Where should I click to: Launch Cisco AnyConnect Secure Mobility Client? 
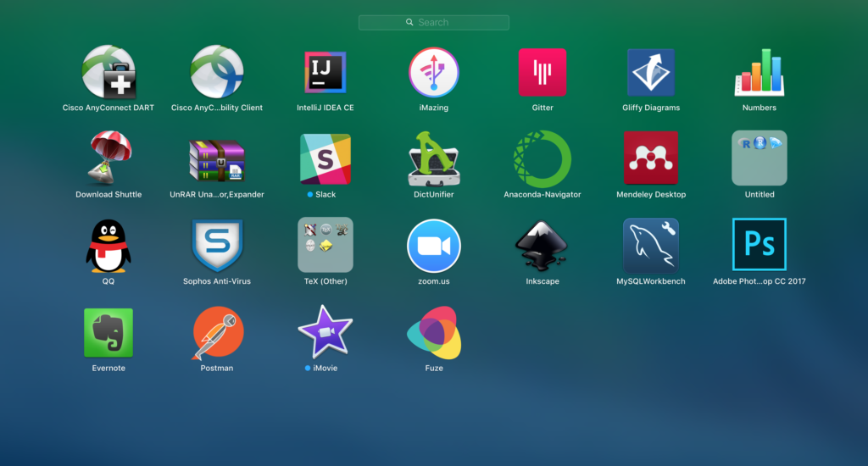[x=217, y=73]
